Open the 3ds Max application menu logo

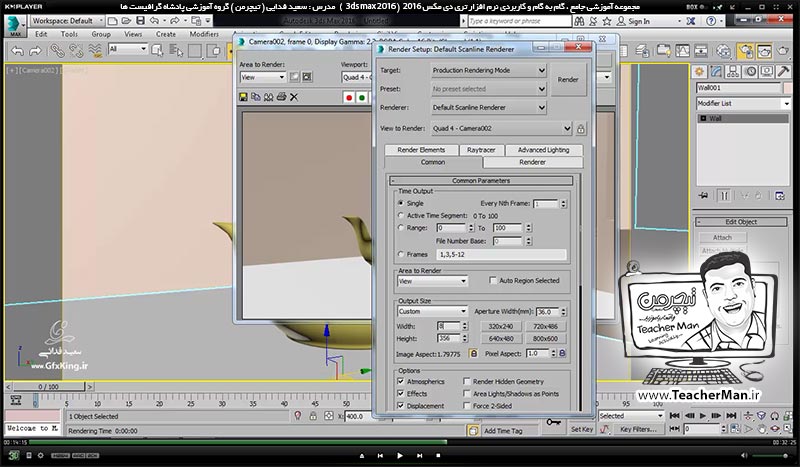point(14,26)
